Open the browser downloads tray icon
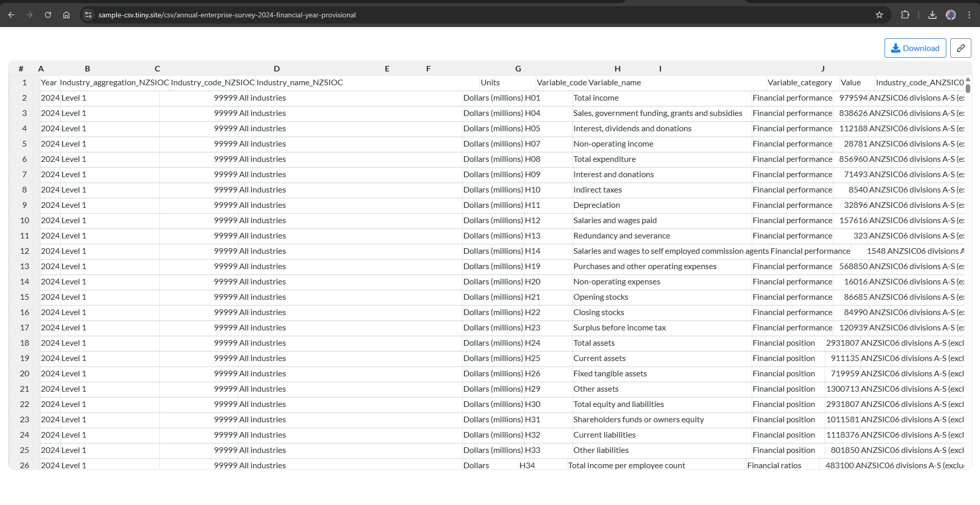 (x=933, y=15)
